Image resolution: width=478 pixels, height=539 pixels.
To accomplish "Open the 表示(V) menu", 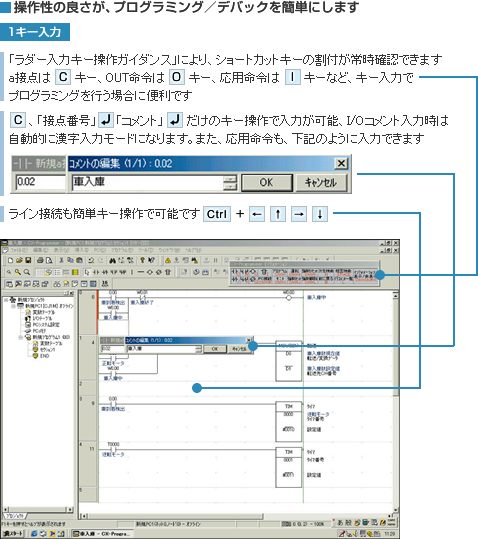I will click(61, 250).
